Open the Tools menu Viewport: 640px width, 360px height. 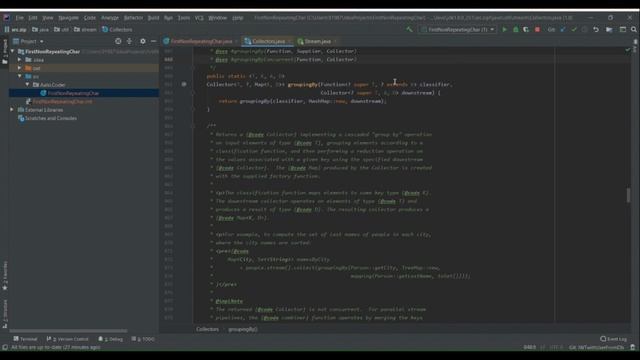pos(184,18)
